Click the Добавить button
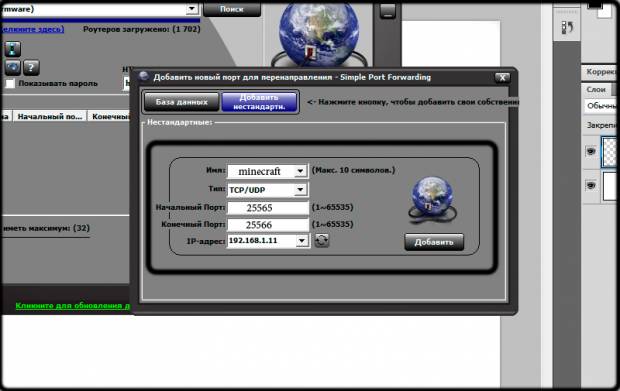This screenshot has width=620, height=391. click(434, 242)
